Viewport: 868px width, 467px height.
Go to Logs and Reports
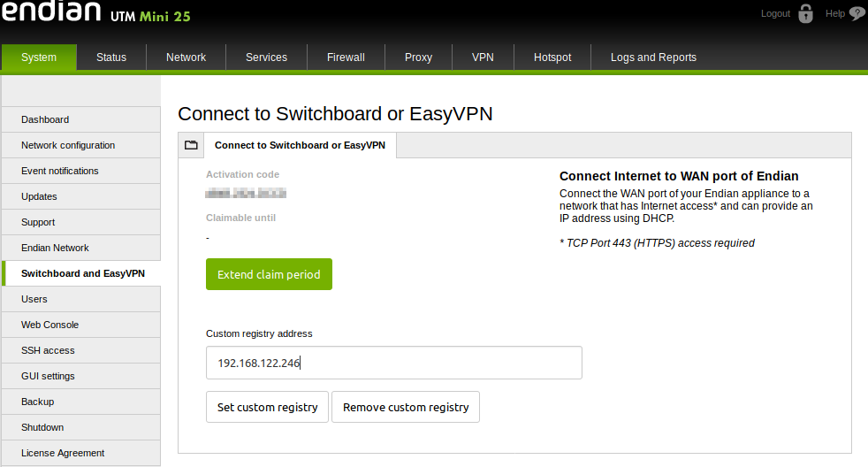(653, 57)
